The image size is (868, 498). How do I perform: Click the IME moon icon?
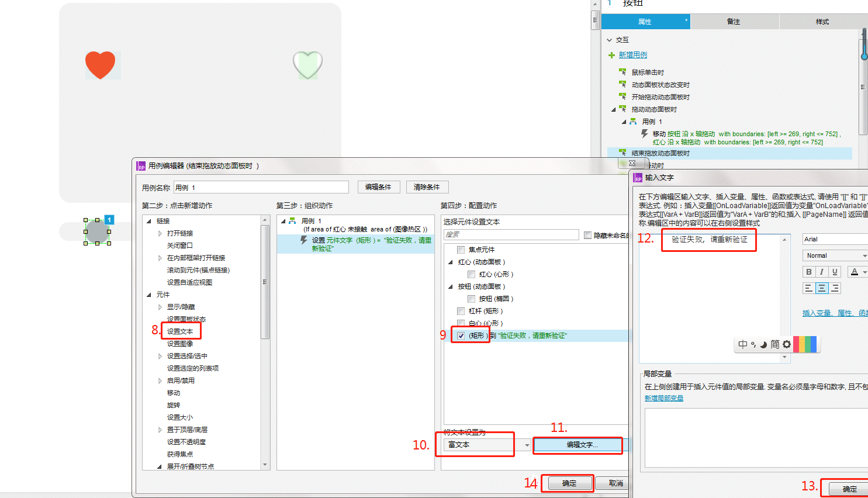point(763,344)
